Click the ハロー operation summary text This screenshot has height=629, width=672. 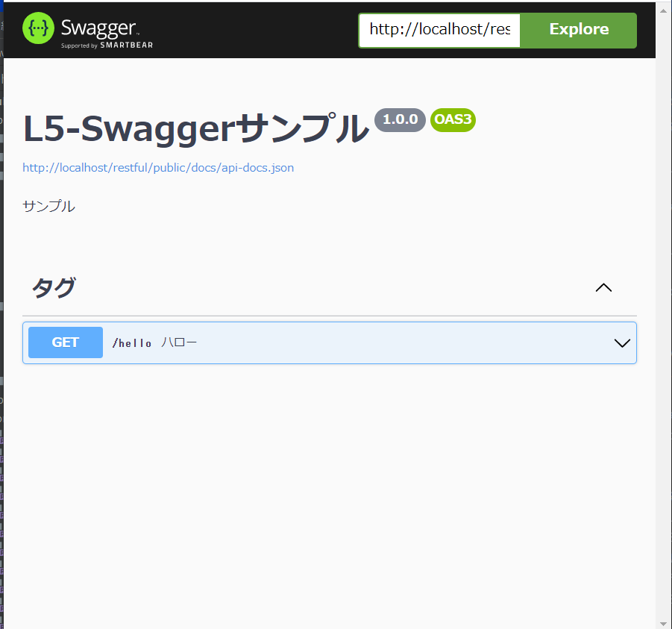click(179, 342)
